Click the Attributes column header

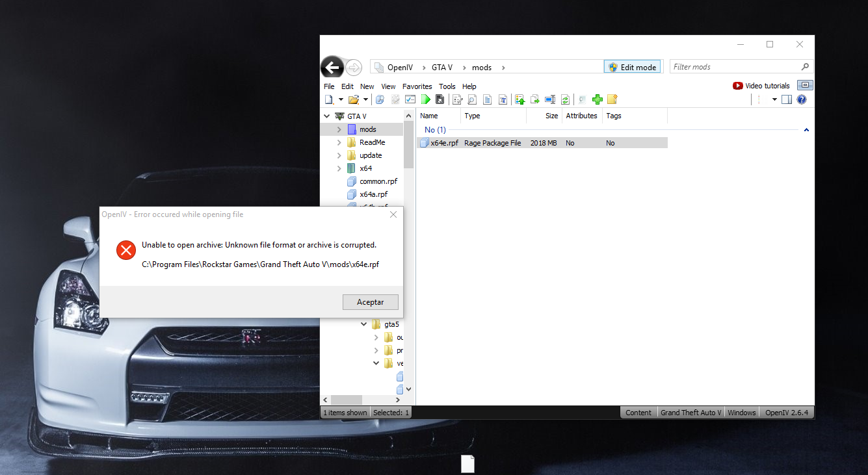pos(582,116)
